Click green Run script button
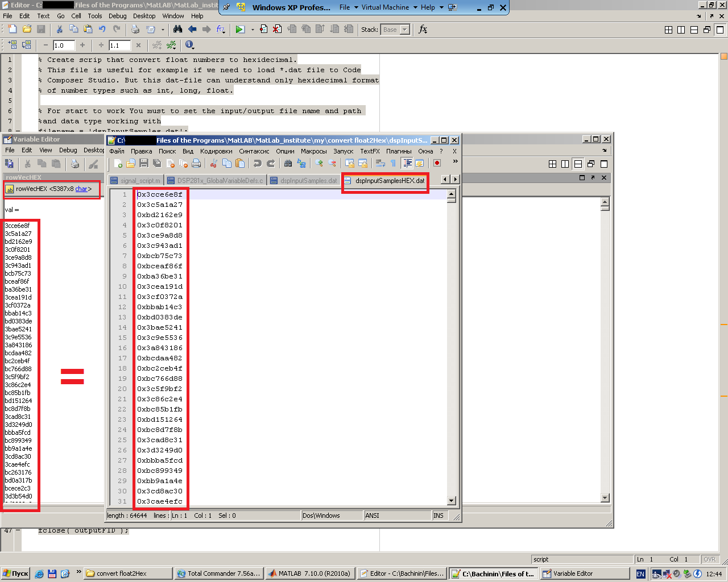 coord(240,29)
